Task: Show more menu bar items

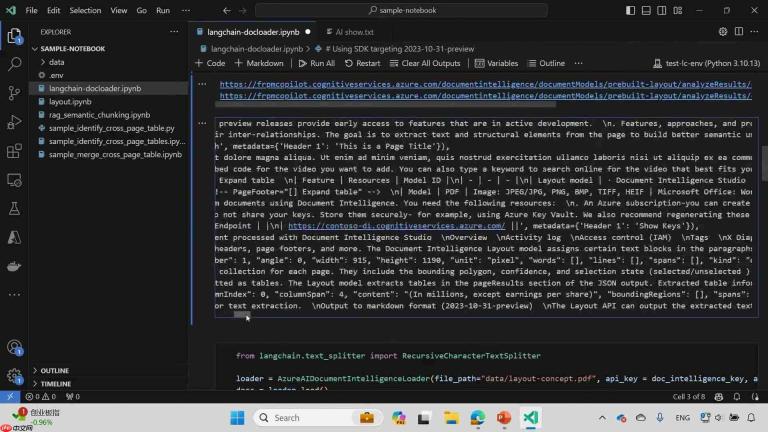Action: 186,10
